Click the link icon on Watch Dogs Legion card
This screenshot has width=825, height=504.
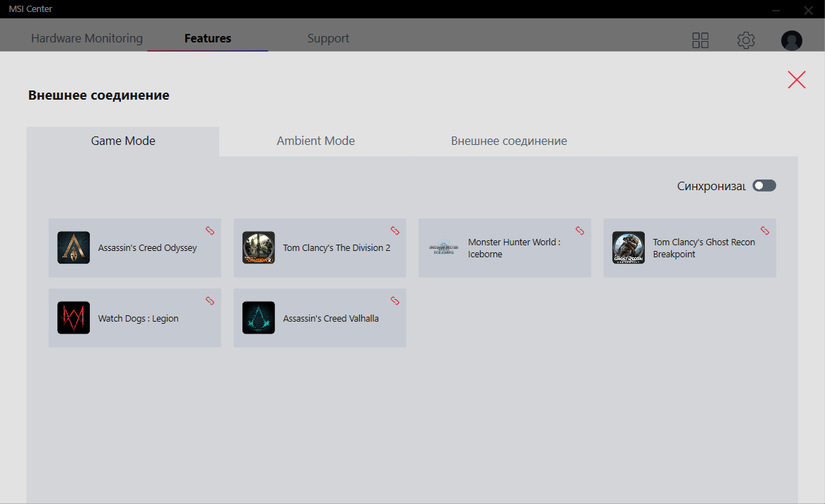210,301
